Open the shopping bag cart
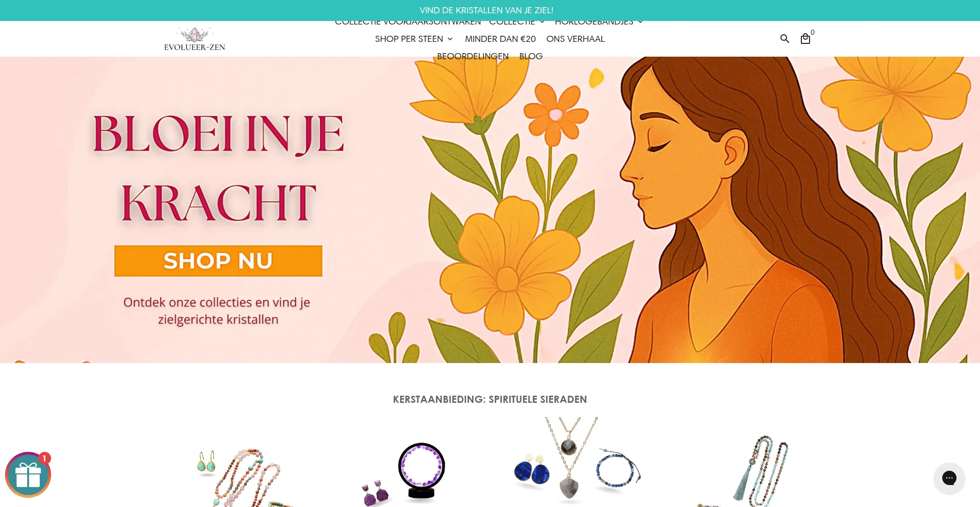Image resolution: width=980 pixels, height=507 pixels. [x=805, y=39]
